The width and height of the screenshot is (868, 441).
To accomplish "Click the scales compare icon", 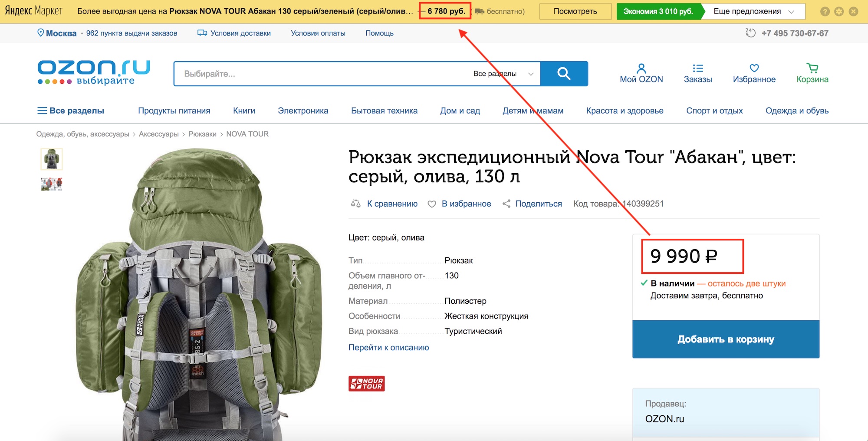I will coord(355,204).
